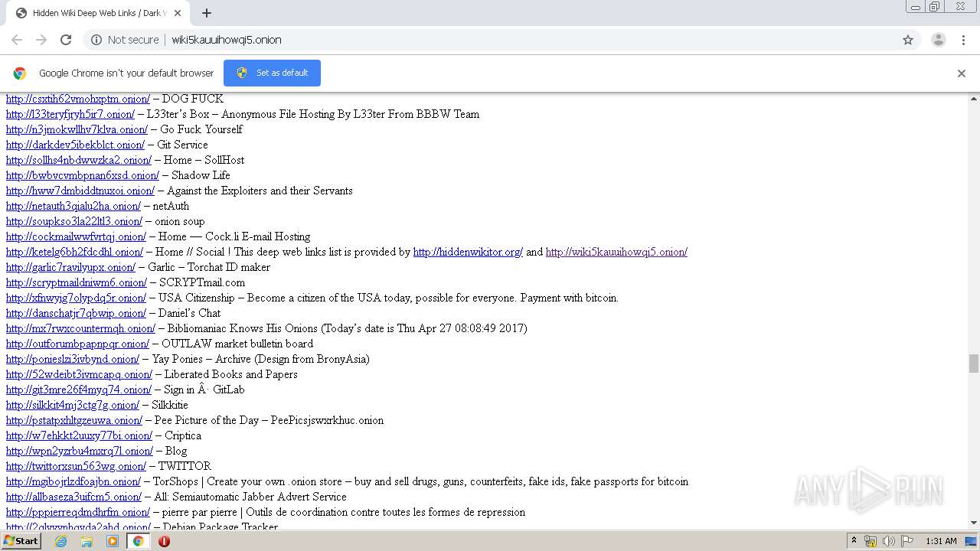Open the wpn2yzrbu4mxrq7l.onion Blog link
Image resolution: width=980 pixels, height=551 pixels.
80,451
